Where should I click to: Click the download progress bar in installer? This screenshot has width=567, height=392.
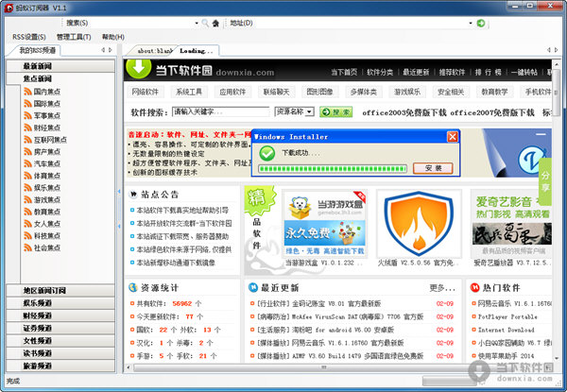[x=333, y=168]
